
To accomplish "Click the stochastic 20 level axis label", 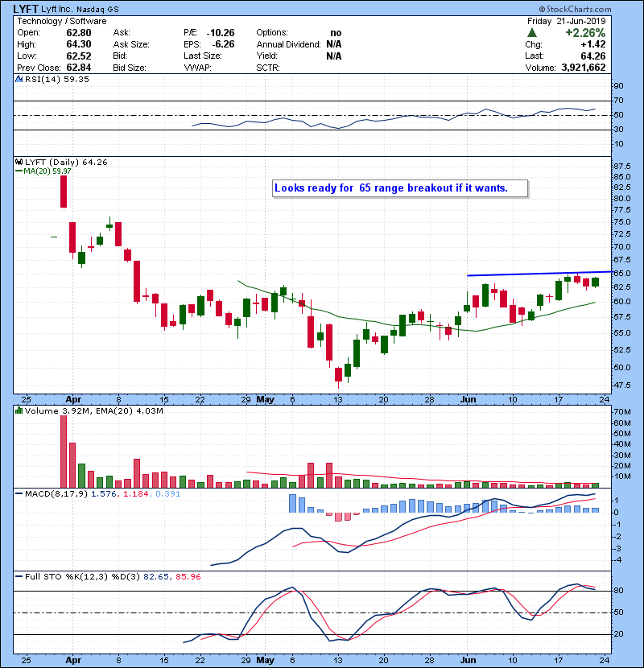I will pyautogui.click(x=619, y=634).
